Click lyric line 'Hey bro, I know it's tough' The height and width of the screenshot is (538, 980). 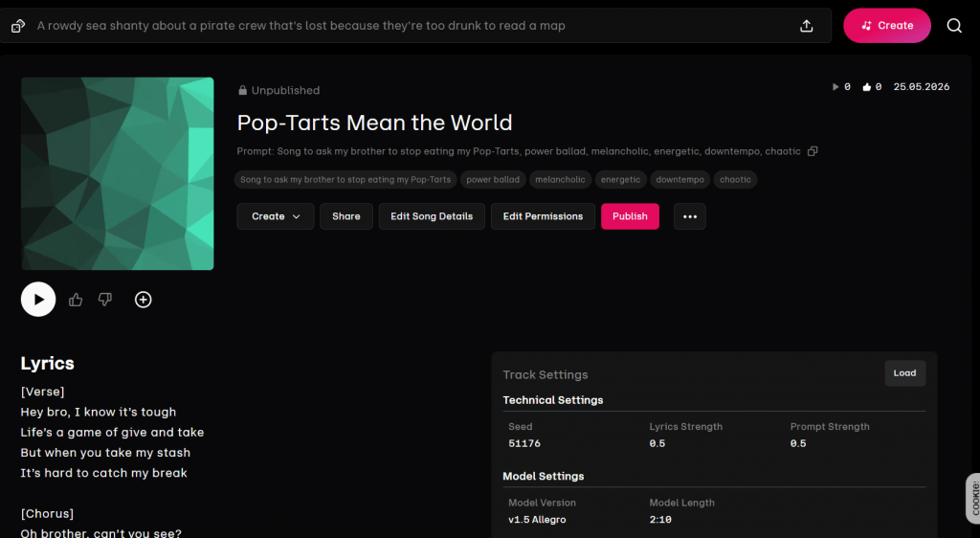99,413
